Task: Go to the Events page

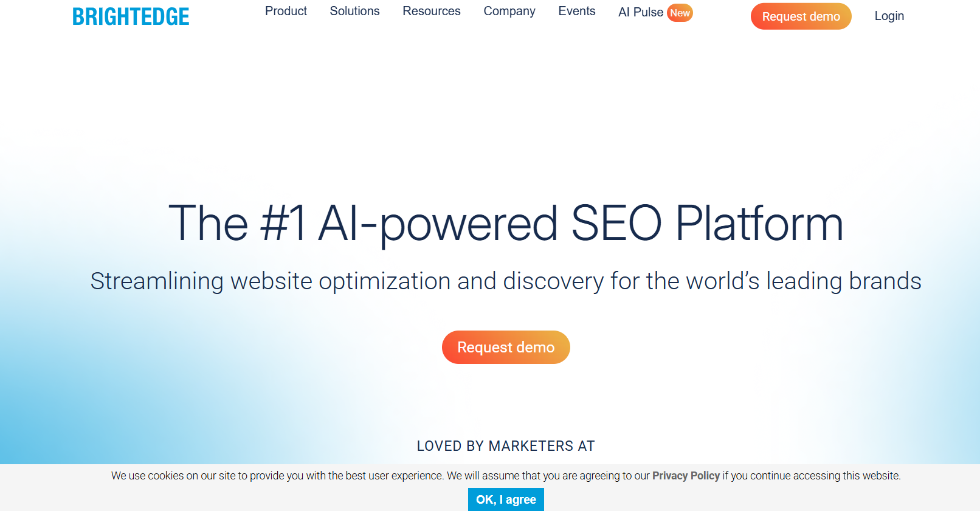Action: (x=577, y=12)
